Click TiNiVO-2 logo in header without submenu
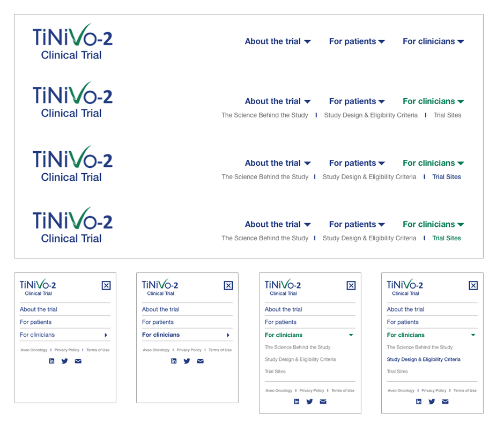 72,42
